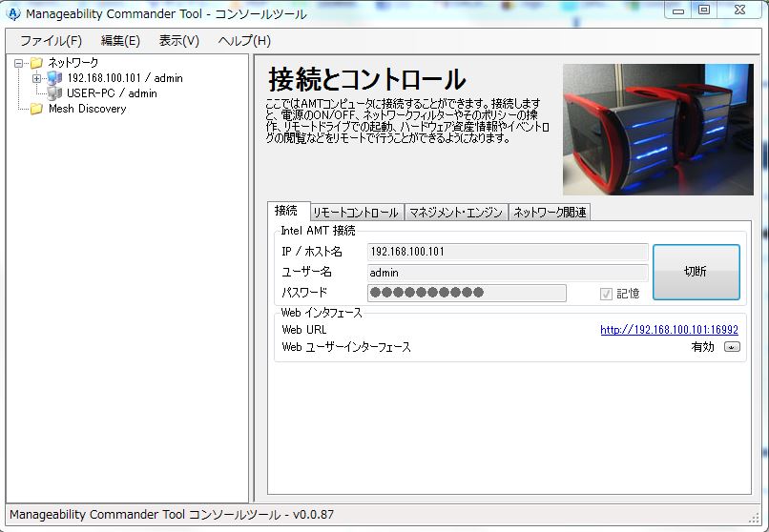Open the http://192.168.100.101:16992 link

(669, 330)
